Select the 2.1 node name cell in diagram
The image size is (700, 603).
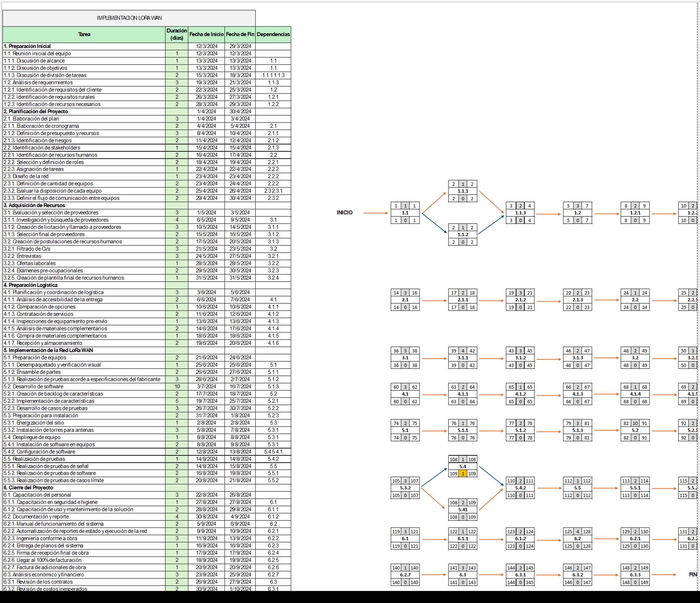coord(405,300)
